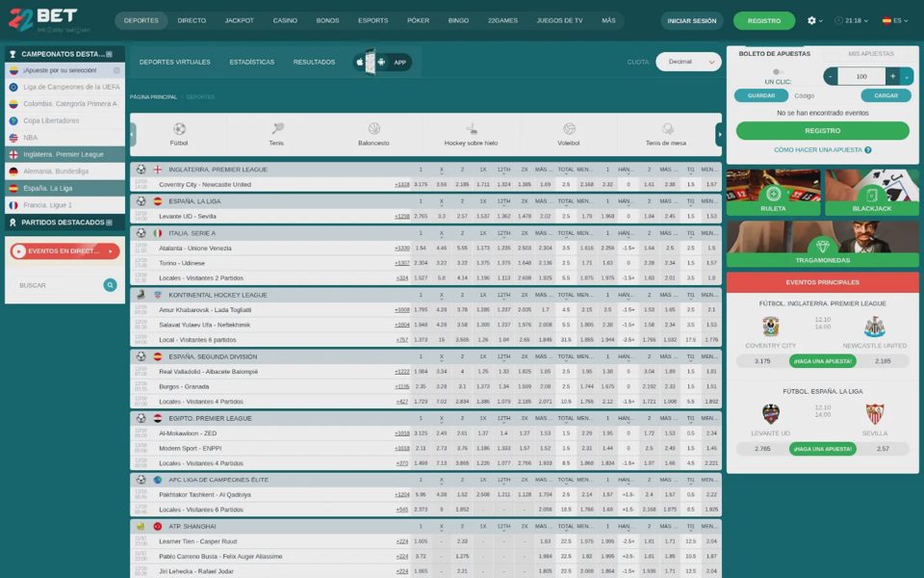Click the top Registro button
The width and height of the screenshot is (924, 578).
point(764,20)
